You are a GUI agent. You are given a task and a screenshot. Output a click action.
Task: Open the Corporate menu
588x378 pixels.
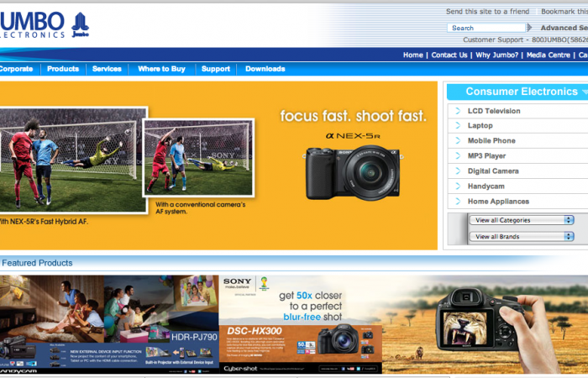16,69
